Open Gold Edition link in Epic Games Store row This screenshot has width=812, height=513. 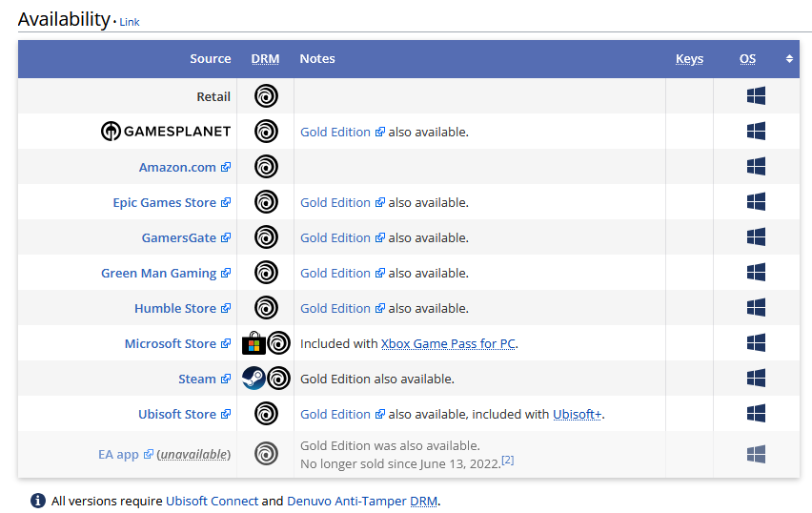click(342, 202)
